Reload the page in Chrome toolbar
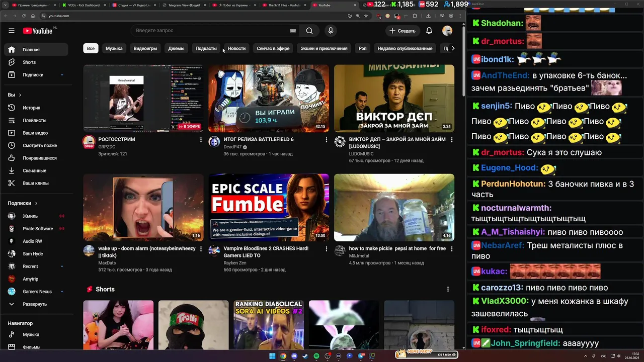This screenshot has width=644, height=362. coord(24,16)
